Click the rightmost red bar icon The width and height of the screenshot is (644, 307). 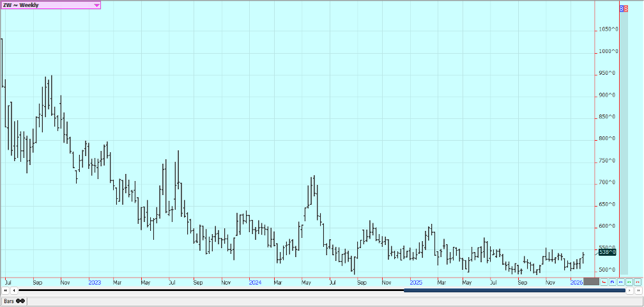pos(638,281)
